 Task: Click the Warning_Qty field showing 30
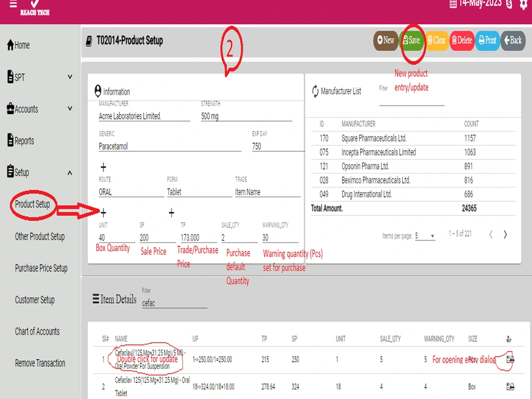(280, 237)
